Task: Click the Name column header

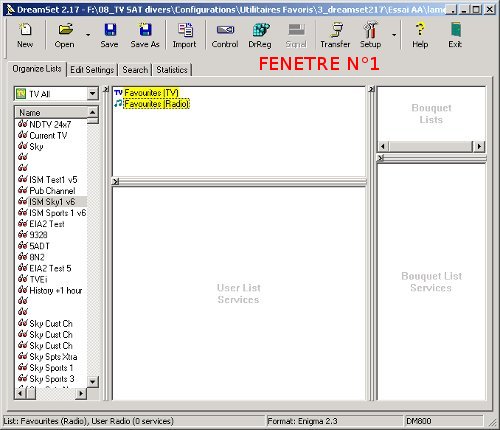Action: tap(51, 113)
